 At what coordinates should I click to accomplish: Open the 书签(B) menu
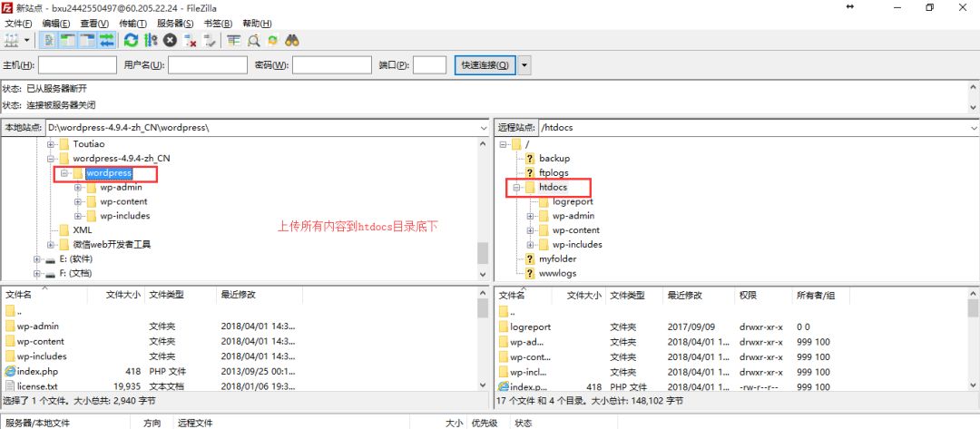click(x=218, y=23)
